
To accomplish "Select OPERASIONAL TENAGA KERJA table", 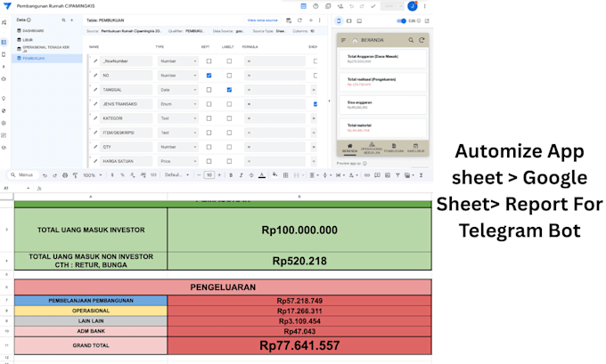I will (45, 49).
